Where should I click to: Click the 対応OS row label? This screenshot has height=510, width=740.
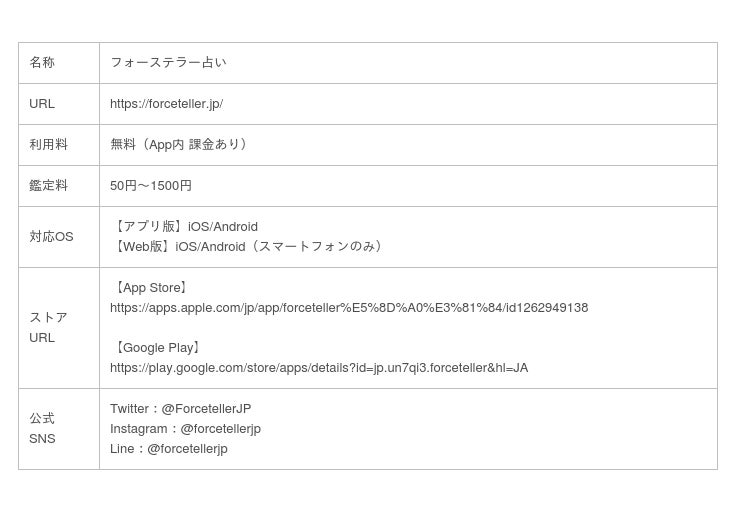coord(51,237)
